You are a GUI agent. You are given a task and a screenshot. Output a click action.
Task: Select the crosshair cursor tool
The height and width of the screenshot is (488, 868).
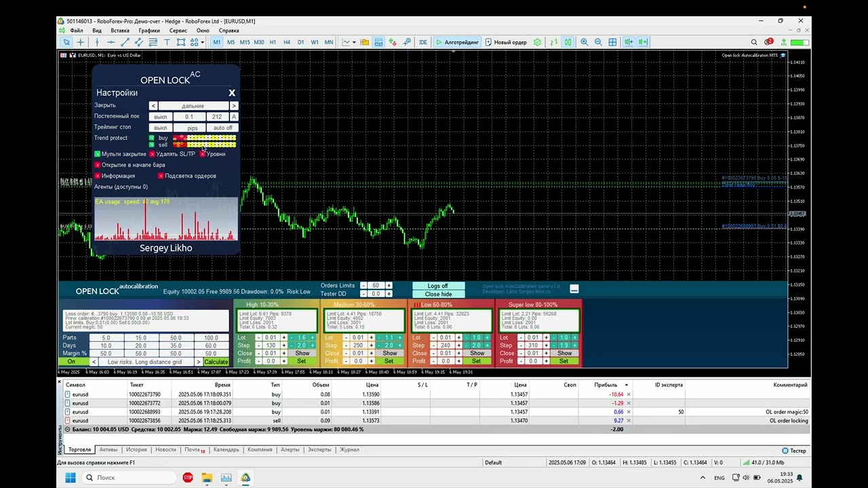81,42
